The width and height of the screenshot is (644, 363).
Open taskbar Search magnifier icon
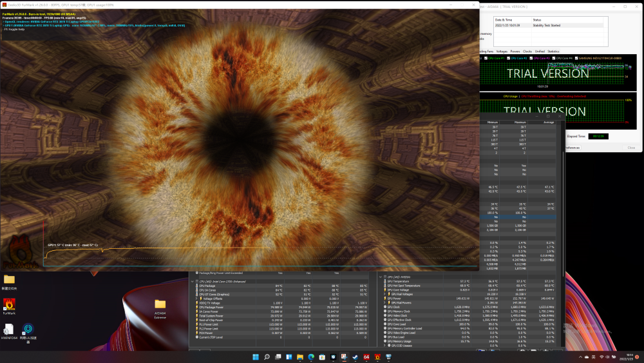[267, 357]
